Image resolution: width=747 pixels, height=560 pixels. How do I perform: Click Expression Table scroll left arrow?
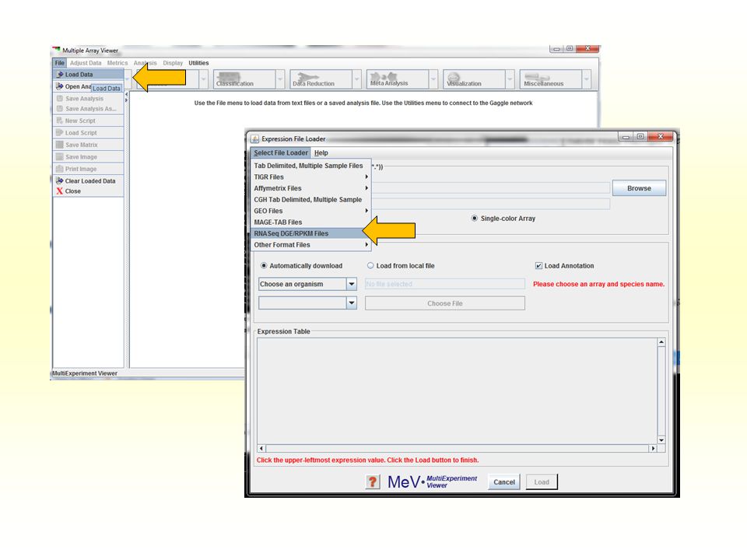pyautogui.click(x=261, y=449)
